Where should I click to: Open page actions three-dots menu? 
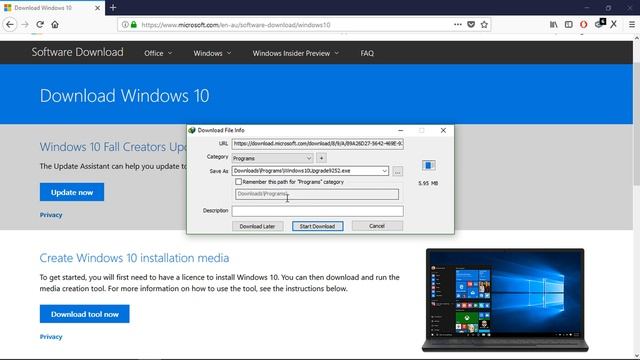tap(458, 24)
